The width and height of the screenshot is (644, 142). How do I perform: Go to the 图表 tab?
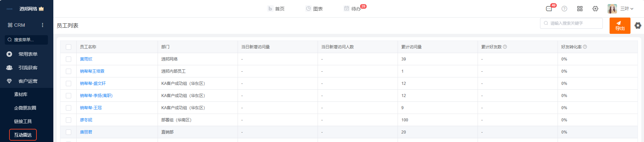click(x=314, y=9)
